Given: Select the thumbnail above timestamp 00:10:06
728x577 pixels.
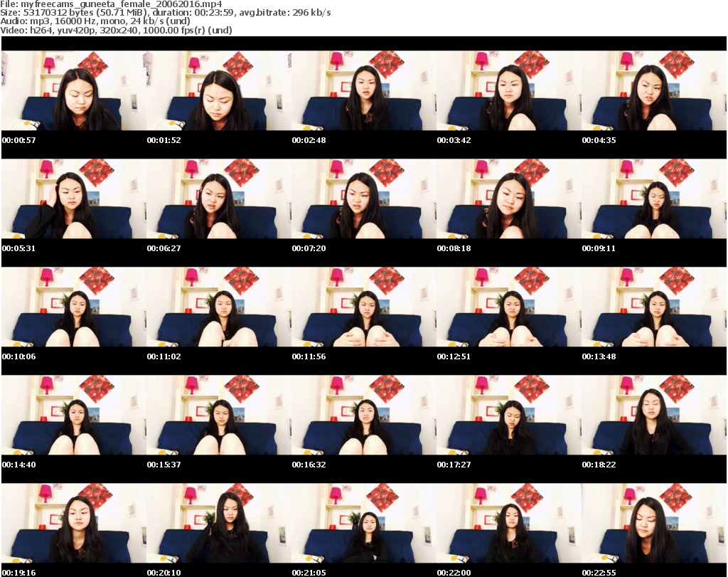Looking at the screenshot, I should 74,307.
